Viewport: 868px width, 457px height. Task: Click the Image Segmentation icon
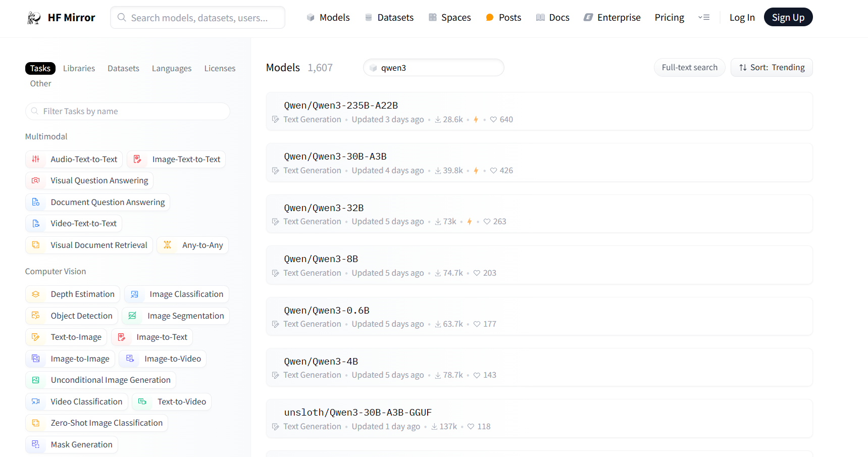pyautogui.click(x=132, y=316)
